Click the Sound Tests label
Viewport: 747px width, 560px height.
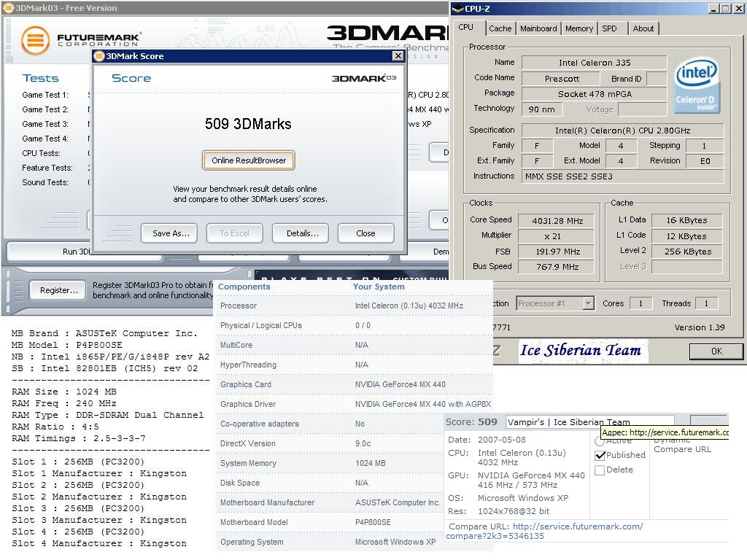(x=45, y=182)
